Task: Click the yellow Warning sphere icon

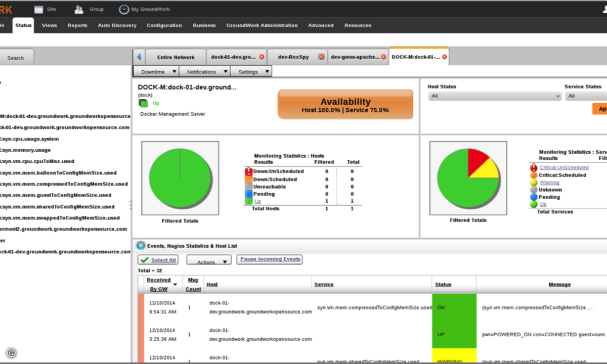Action: click(x=534, y=183)
